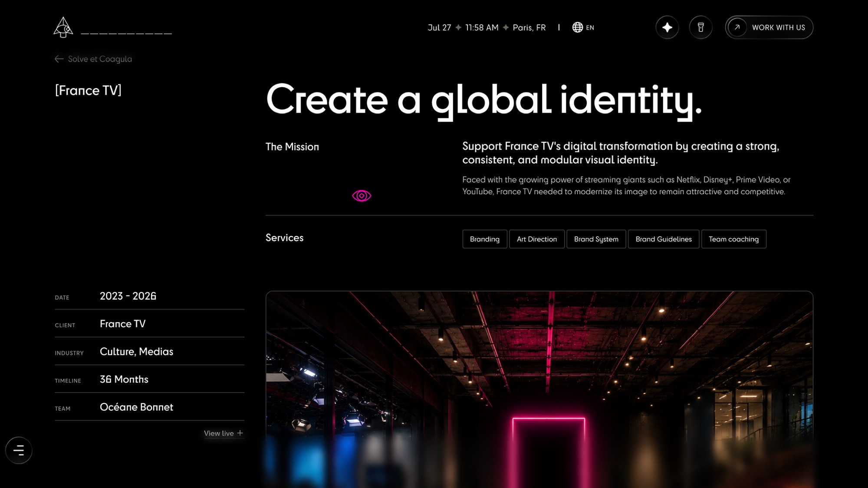Click the [France TV] project title
The width and height of the screenshot is (868, 488).
tap(88, 90)
